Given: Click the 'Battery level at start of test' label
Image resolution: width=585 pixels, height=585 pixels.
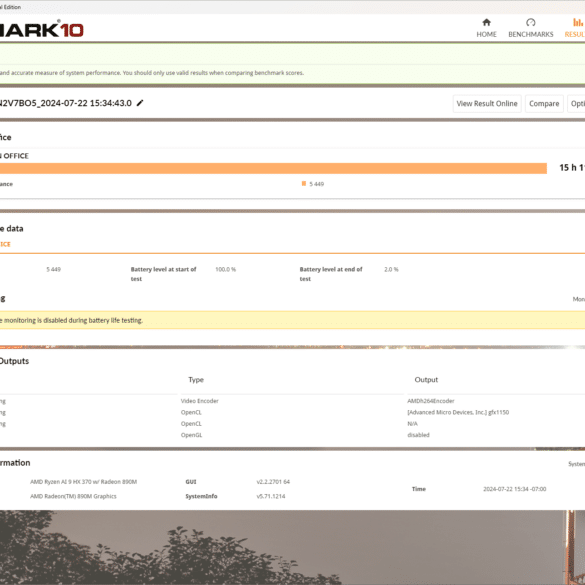Looking at the screenshot, I should (x=163, y=274).
